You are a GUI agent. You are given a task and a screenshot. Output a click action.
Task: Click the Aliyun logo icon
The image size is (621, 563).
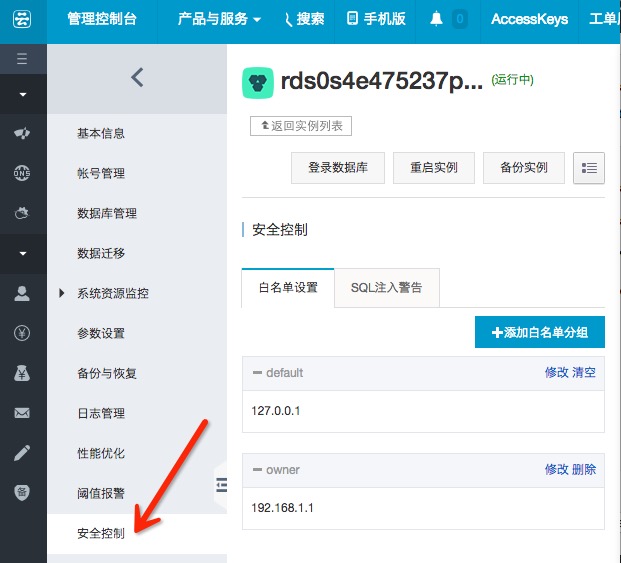(x=22, y=19)
